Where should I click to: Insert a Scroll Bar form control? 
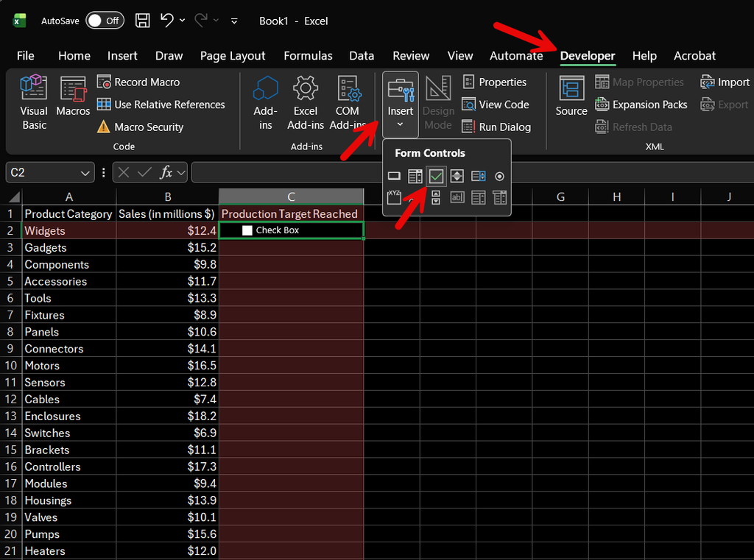point(436,197)
